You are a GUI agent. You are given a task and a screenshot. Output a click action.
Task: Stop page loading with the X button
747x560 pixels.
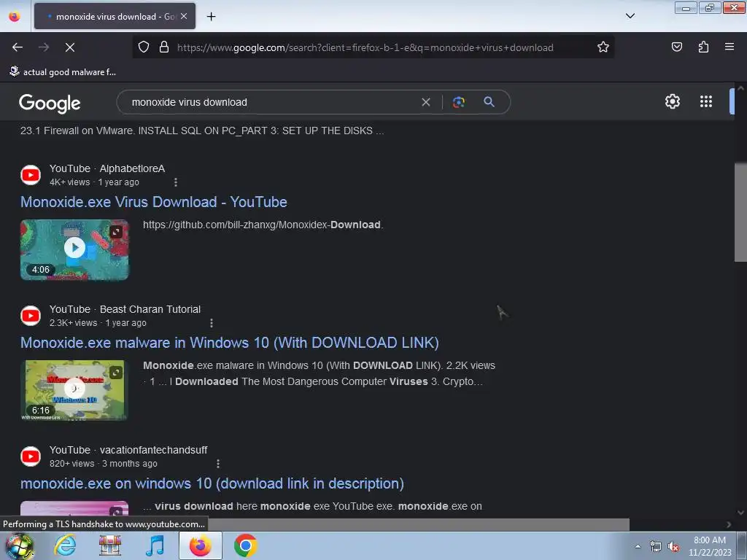coord(70,47)
